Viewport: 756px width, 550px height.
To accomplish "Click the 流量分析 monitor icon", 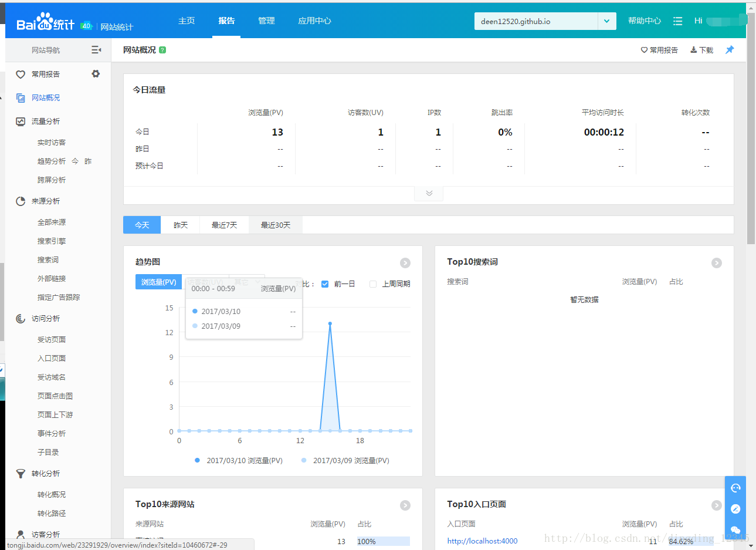I will point(21,122).
